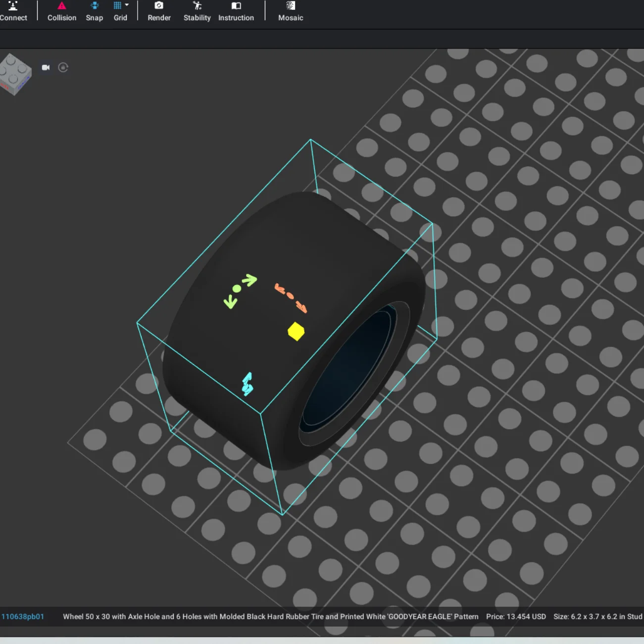This screenshot has width=644, height=644.
Task: Expand the Grid dropdown arrow
Action: 127,5
